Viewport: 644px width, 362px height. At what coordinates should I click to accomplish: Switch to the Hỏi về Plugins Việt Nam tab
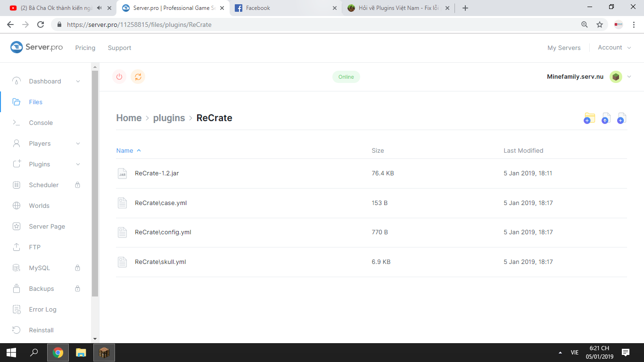[398, 8]
